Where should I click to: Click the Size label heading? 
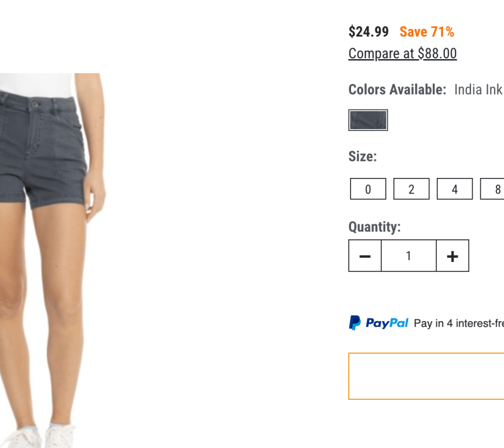363,156
